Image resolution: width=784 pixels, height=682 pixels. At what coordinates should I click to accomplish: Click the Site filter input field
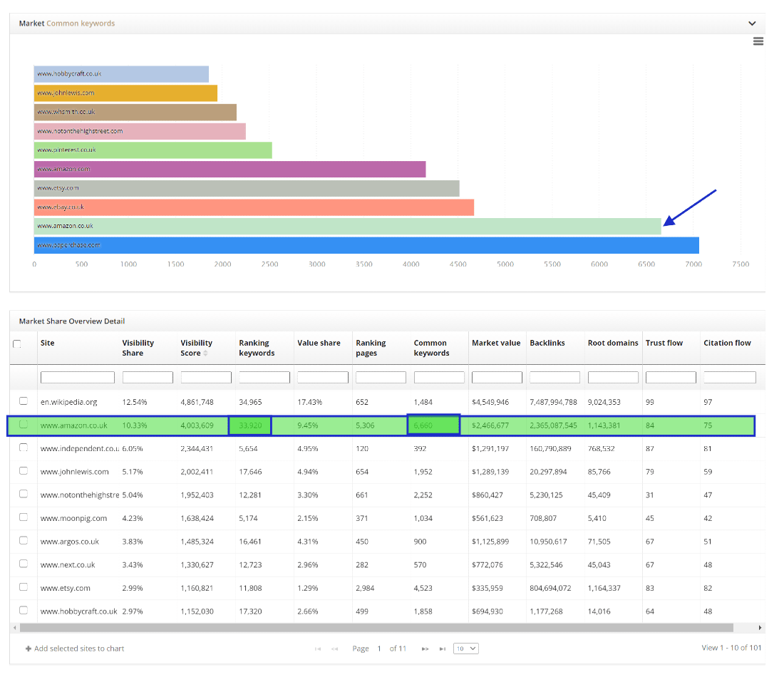tap(78, 378)
